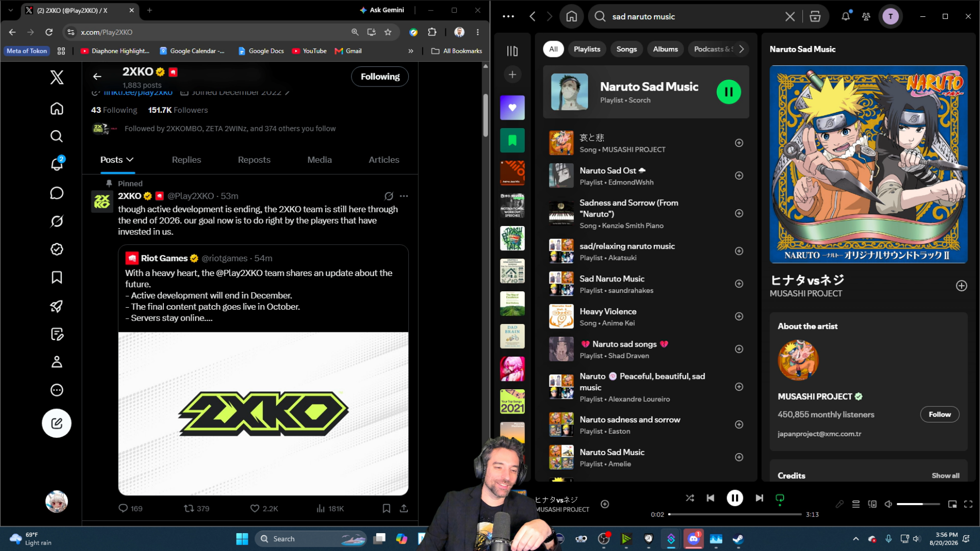Click Windows taskbar Search box
The height and width of the screenshot is (551, 980).
pyautogui.click(x=311, y=539)
